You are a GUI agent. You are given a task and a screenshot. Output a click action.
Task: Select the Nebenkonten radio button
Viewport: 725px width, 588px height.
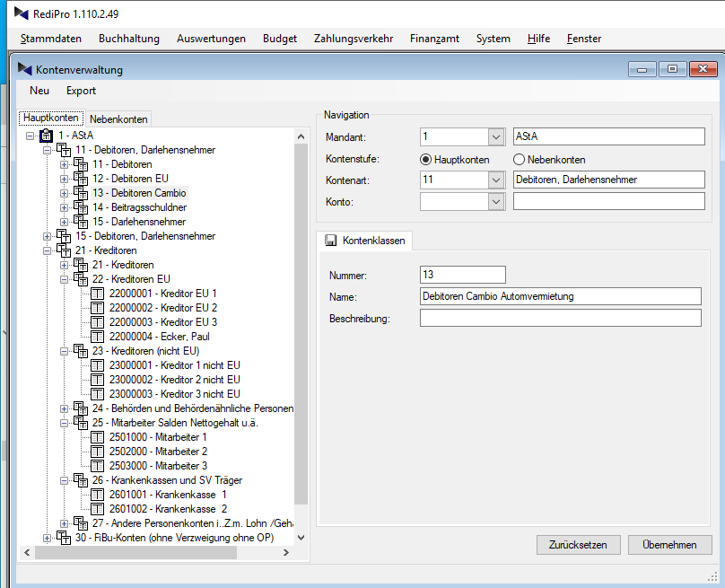(520, 159)
